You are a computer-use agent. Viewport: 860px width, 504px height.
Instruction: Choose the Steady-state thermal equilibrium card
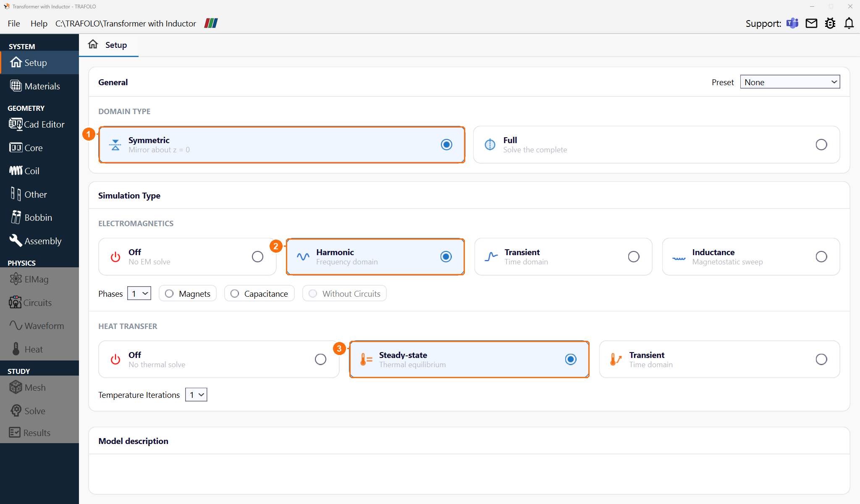[469, 359]
